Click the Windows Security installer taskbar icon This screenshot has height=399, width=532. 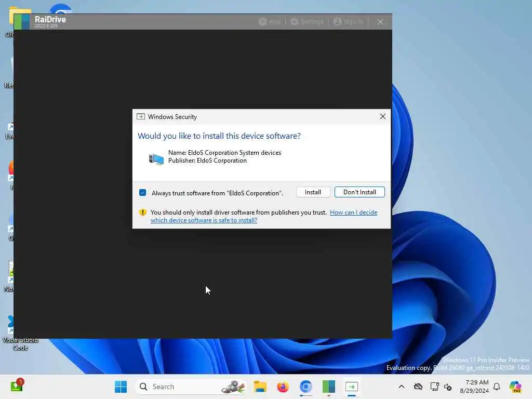352,387
